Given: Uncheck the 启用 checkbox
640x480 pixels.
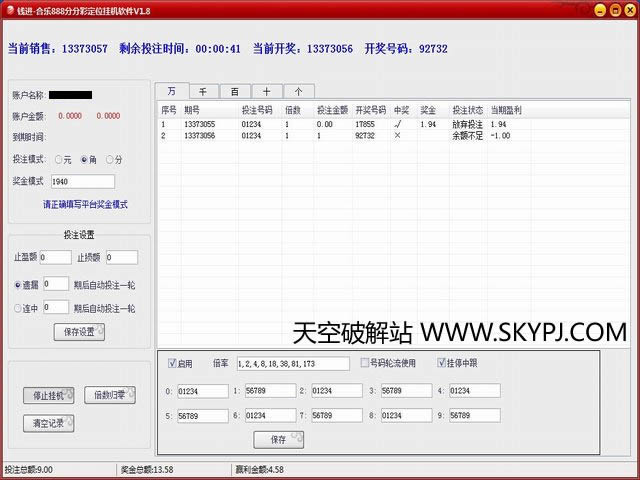Looking at the screenshot, I should click(x=172, y=363).
